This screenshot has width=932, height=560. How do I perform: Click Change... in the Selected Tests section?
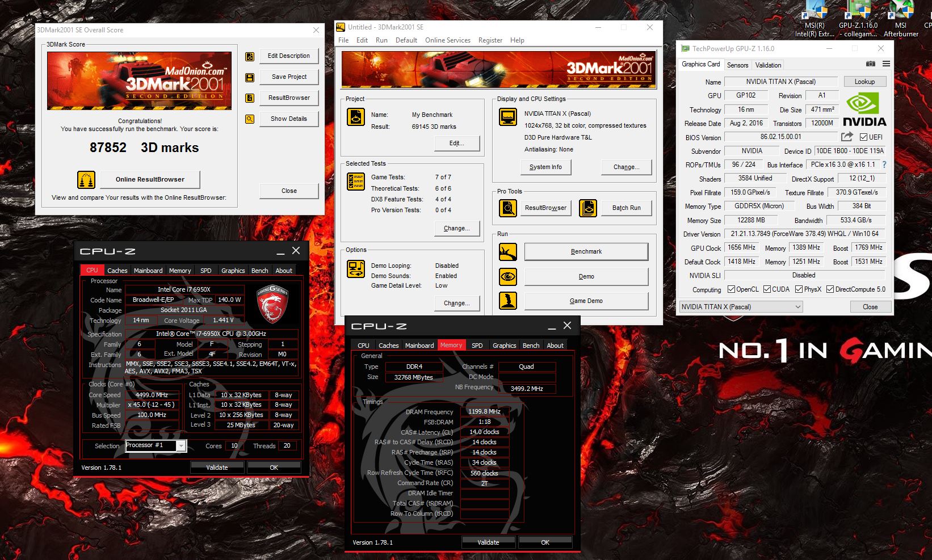pos(456,228)
